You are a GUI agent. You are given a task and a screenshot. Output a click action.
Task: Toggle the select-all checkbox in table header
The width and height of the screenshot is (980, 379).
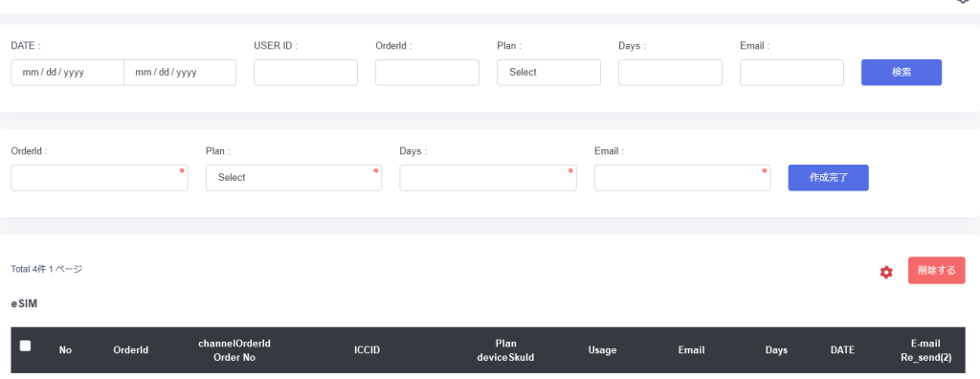click(x=25, y=346)
